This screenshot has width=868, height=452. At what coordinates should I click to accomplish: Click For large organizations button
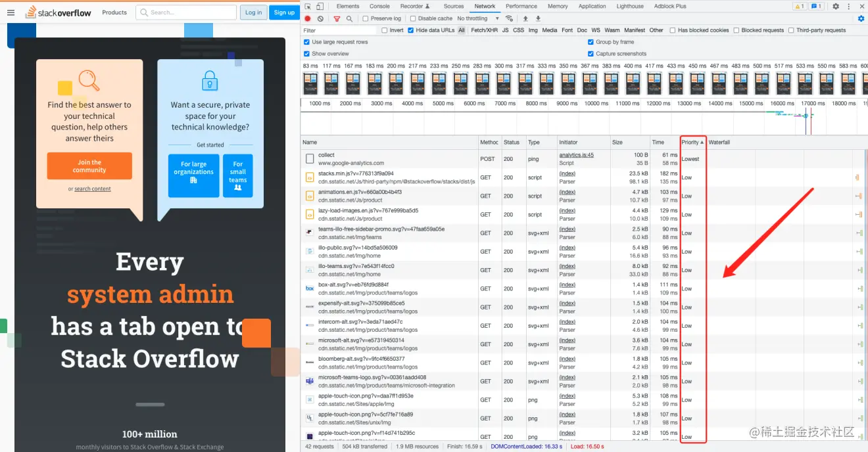click(x=193, y=175)
